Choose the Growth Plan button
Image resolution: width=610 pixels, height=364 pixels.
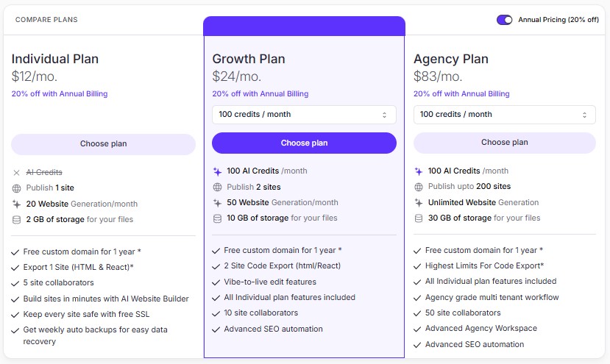click(x=304, y=143)
